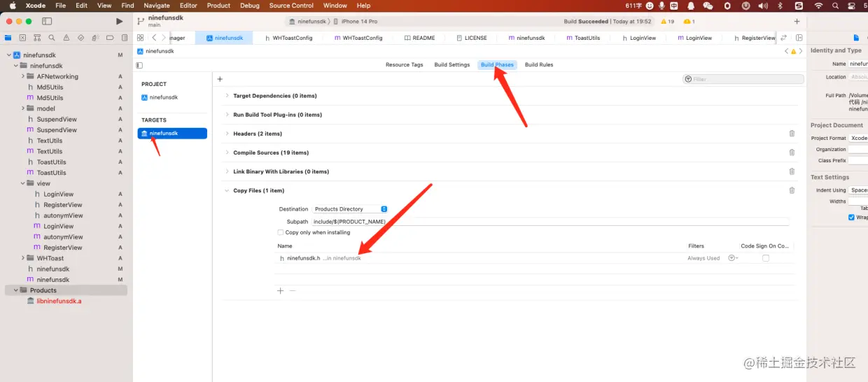Switch to the Resource Tags tab
The image size is (868, 382).
pyautogui.click(x=405, y=65)
